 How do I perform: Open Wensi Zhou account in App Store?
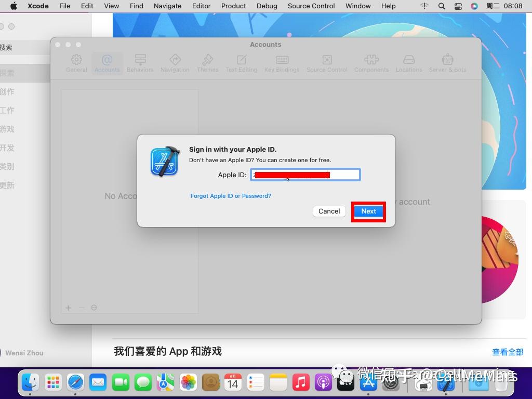coord(22,353)
